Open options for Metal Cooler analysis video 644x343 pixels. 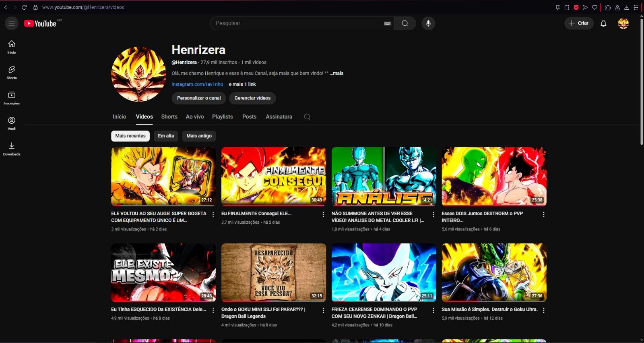coord(433,215)
